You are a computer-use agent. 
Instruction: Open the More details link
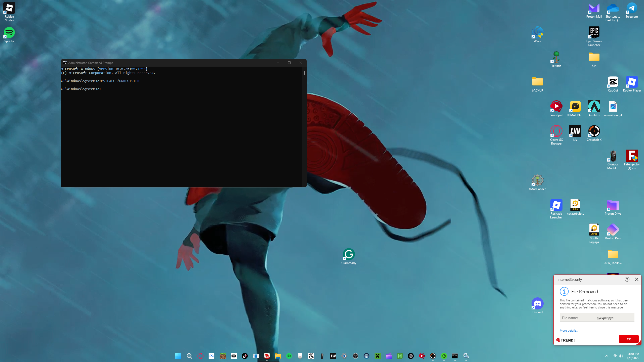coord(569,331)
